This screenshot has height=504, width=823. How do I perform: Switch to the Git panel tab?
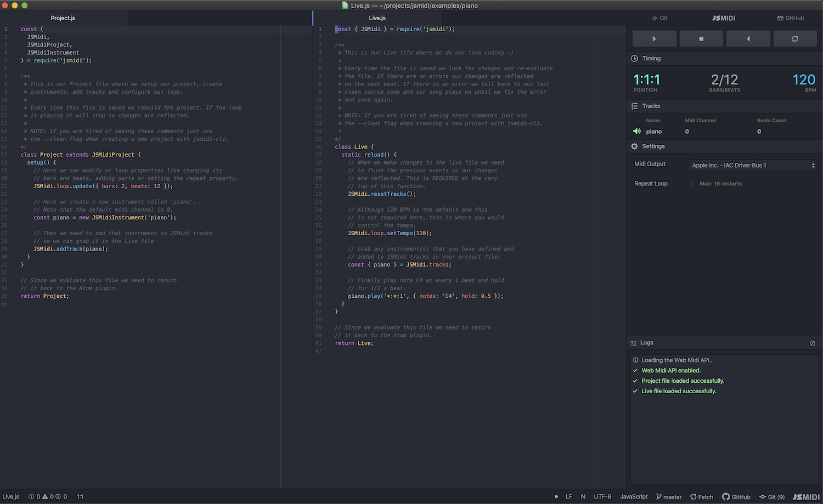[x=659, y=18]
